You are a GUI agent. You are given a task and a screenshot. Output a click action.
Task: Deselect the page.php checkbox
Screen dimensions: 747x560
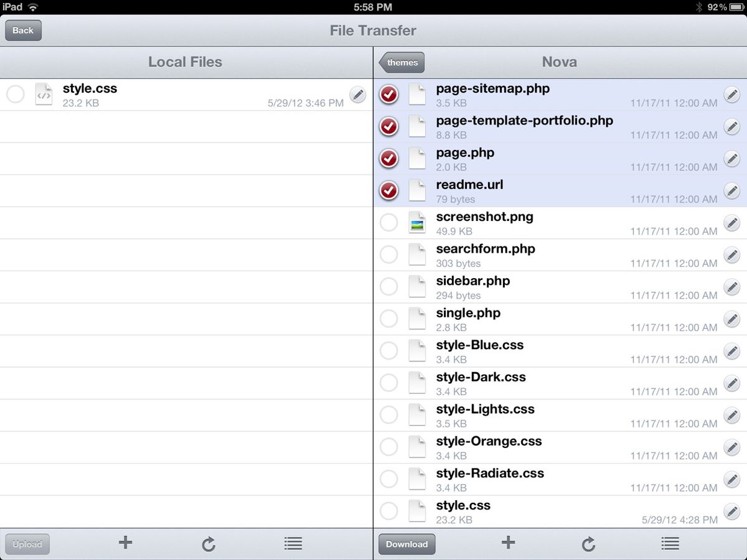(388, 159)
